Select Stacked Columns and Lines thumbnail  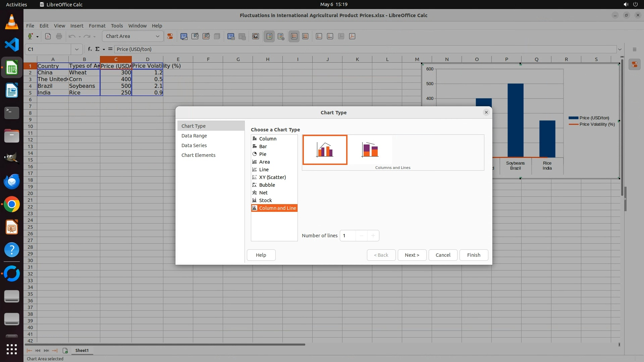[x=370, y=150]
